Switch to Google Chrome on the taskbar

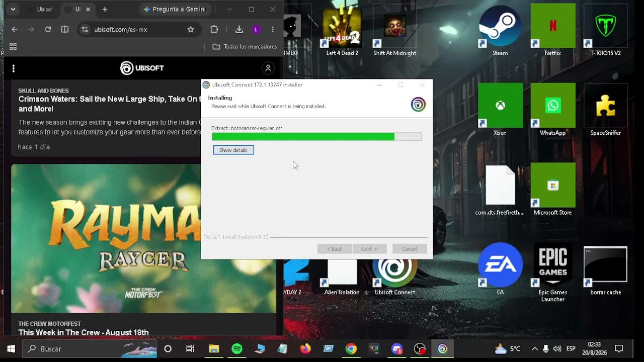[351, 349]
